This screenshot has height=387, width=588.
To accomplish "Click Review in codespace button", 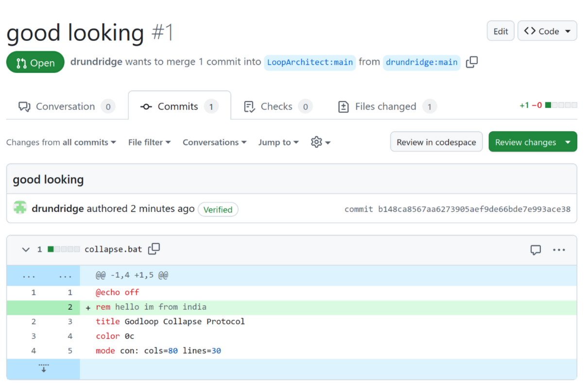I will click(436, 142).
